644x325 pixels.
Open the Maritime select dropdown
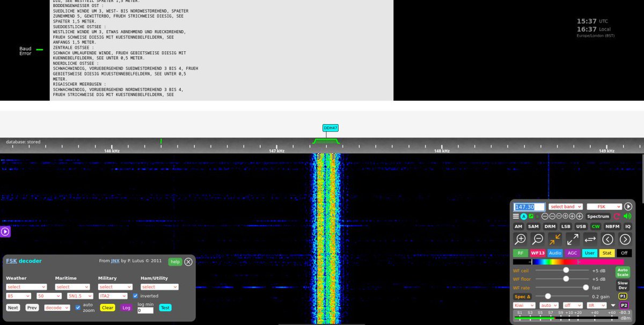click(x=72, y=287)
